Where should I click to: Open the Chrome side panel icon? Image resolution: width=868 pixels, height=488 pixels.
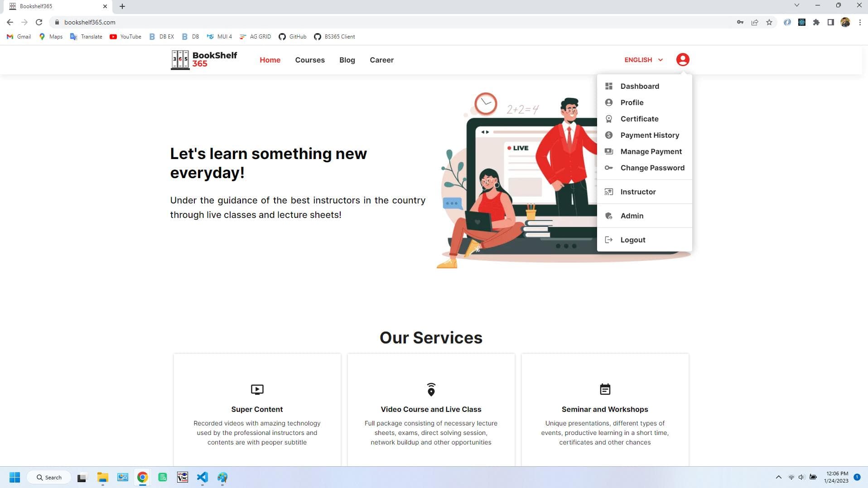click(x=831, y=22)
